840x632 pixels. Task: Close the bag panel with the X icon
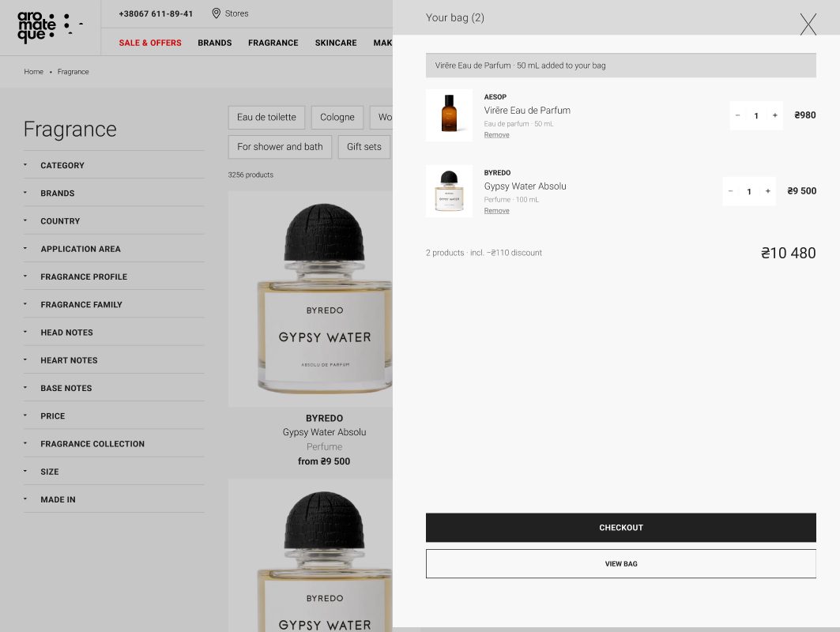coord(808,24)
